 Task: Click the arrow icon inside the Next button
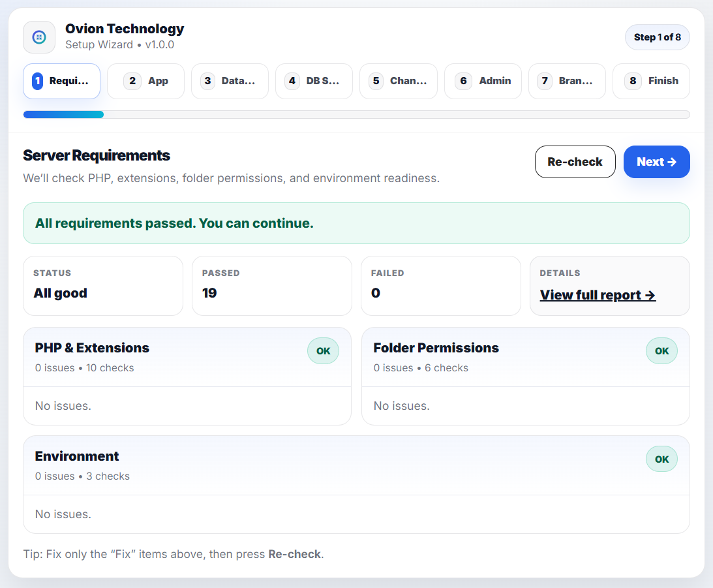tap(672, 162)
